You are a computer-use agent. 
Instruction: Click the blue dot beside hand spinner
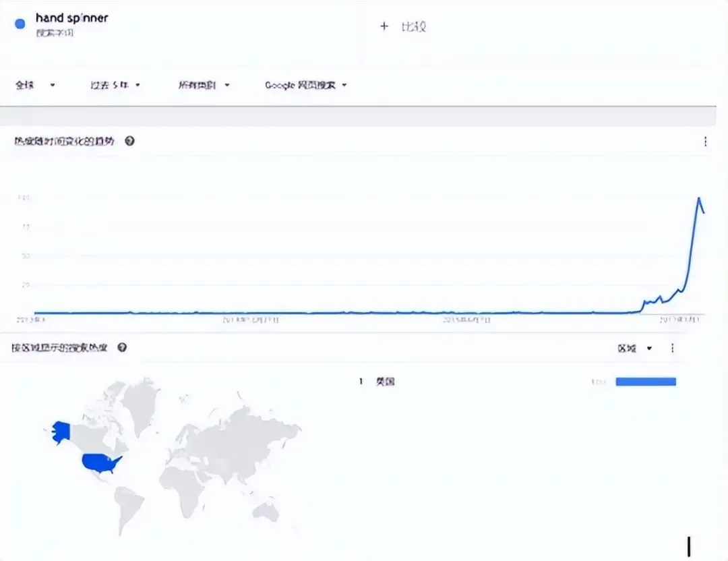point(20,23)
